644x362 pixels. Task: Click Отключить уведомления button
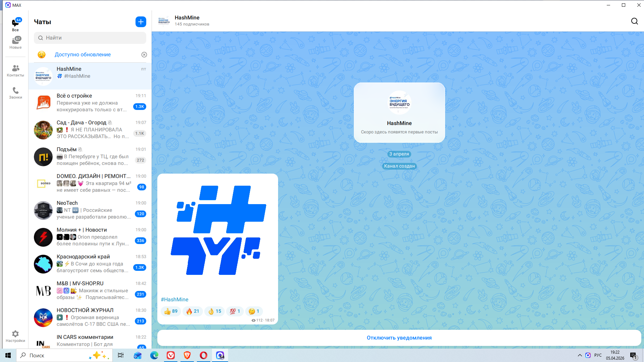399,338
